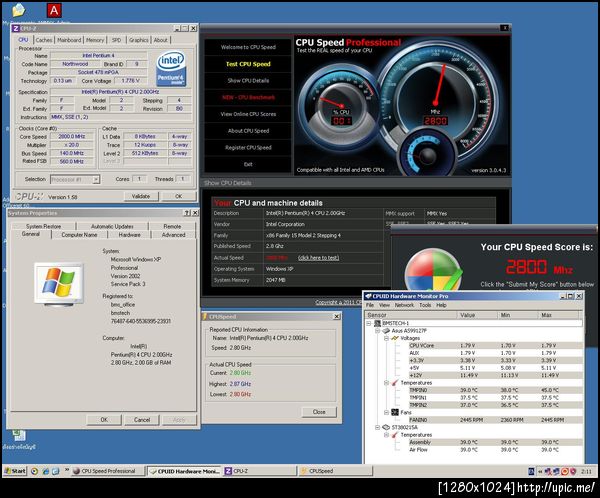
Task: Click the leftmost system tray icon
Action: point(532,472)
